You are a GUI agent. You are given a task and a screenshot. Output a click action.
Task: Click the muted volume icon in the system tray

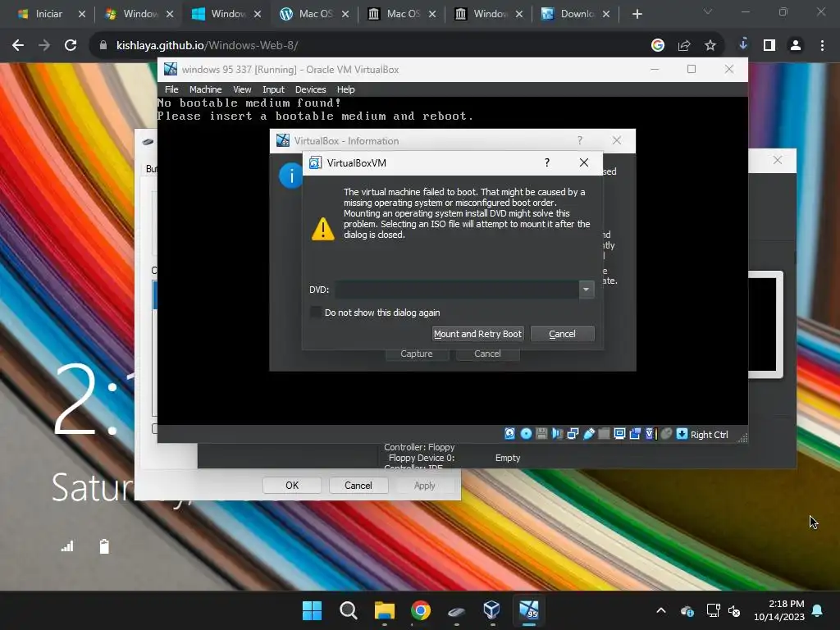(x=734, y=610)
